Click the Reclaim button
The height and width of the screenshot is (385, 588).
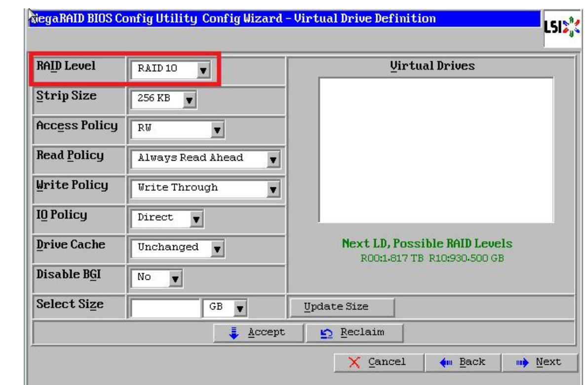click(x=353, y=331)
